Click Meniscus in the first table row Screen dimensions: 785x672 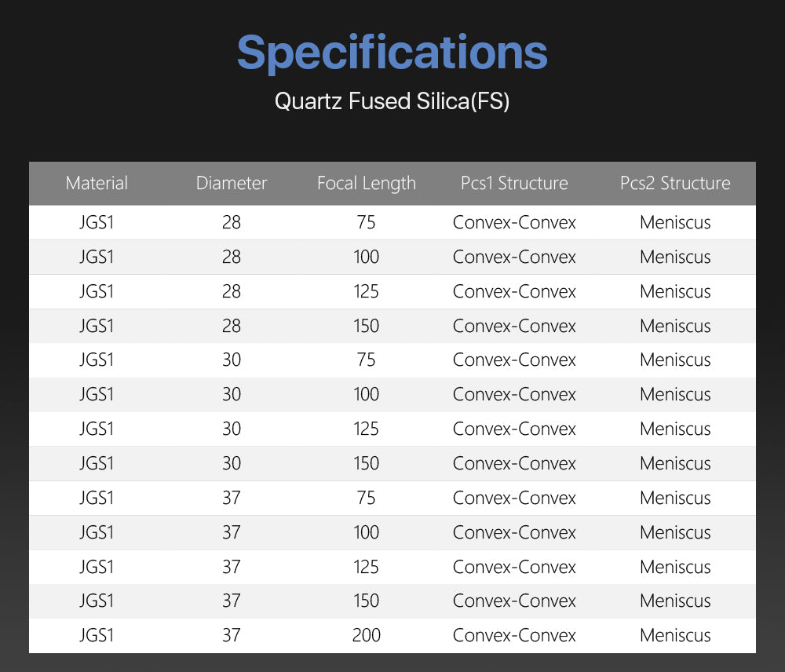pos(675,222)
